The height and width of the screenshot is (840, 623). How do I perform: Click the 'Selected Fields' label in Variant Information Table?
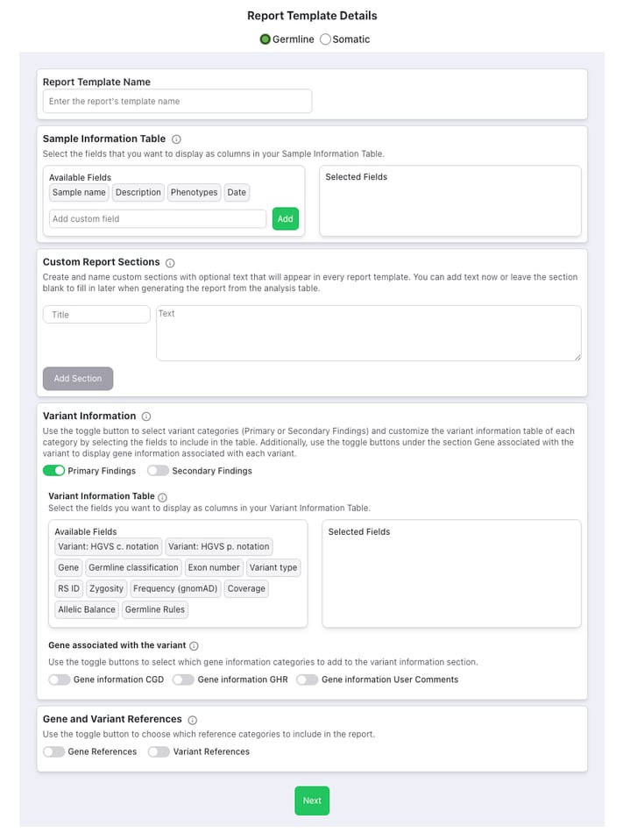click(x=359, y=532)
